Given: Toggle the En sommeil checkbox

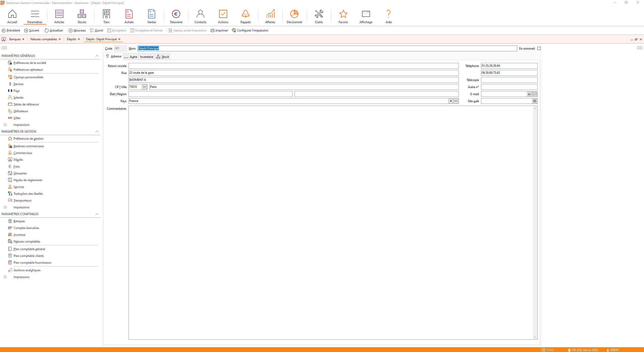Looking at the screenshot, I should [539, 49].
